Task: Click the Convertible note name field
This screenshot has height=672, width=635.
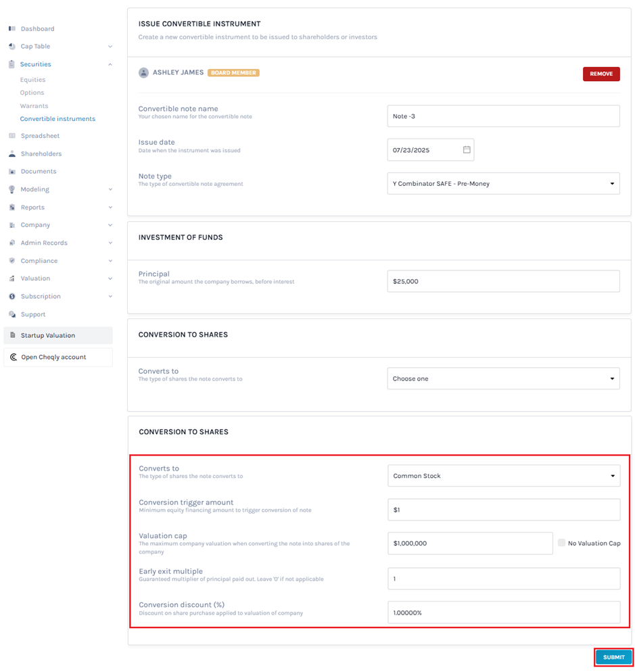Action: point(503,116)
